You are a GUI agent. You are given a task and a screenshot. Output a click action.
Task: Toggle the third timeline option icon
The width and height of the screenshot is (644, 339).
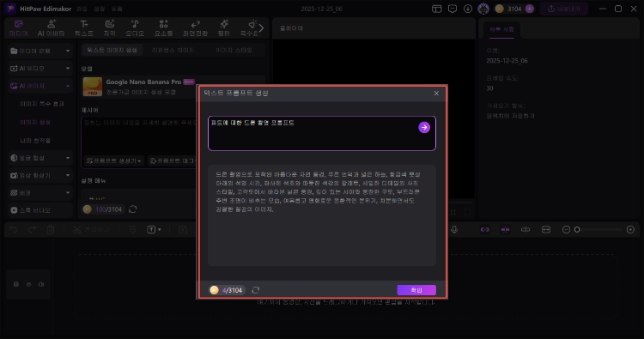tap(526, 230)
